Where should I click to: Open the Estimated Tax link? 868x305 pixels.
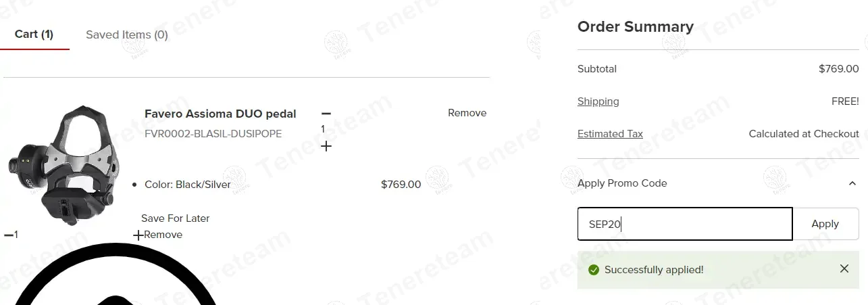(610, 134)
